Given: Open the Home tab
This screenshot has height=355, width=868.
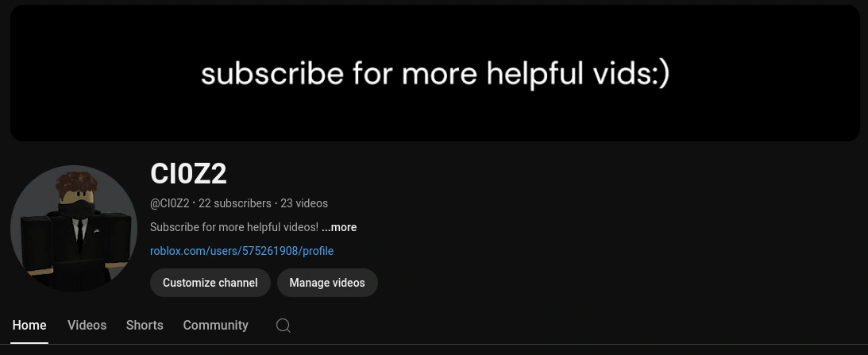Looking at the screenshot, I should tap(29, 325).
